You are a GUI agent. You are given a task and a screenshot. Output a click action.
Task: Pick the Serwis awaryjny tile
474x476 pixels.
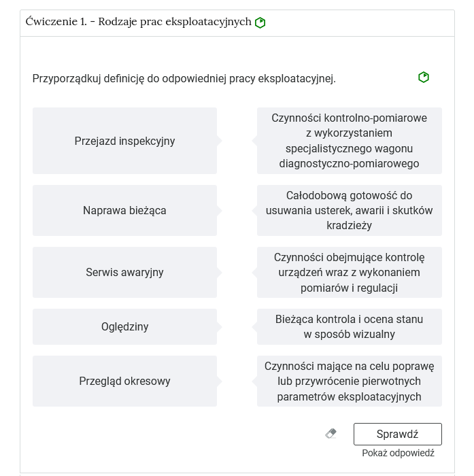(x=124, y=272)
